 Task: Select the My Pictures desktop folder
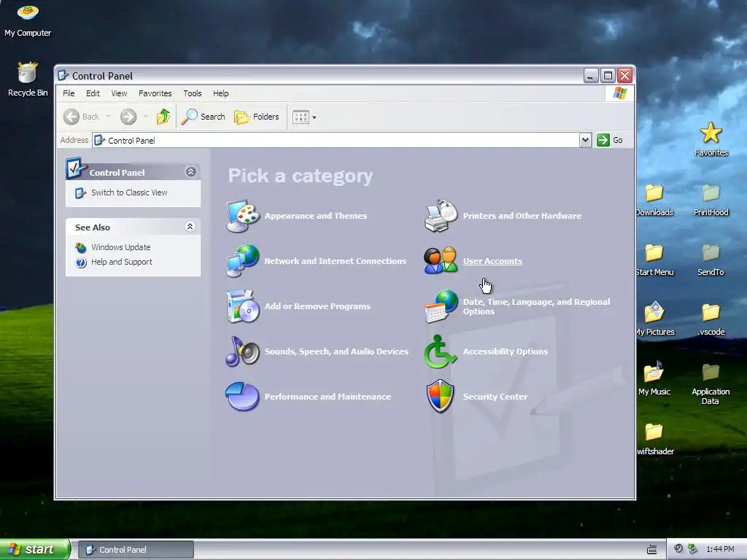coord(655,319)
